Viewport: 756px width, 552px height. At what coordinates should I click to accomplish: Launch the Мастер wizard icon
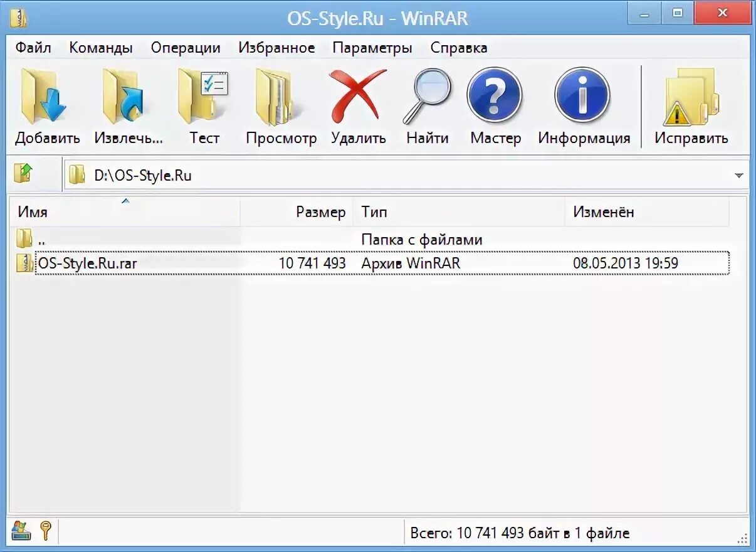tap(495, 95)
